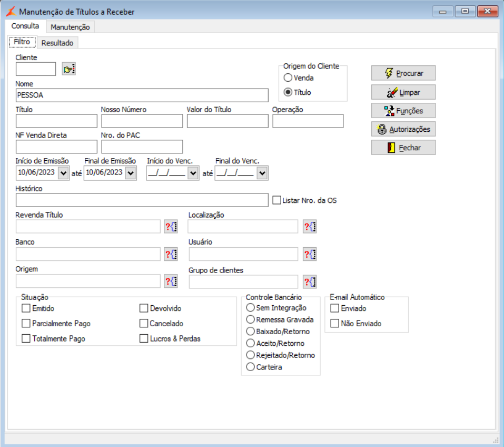Expand Início do Venc. date dropdown
Image resolution: width=504 pixels, height=447 pixels.
pyautogui.click(x=193, y=173)
